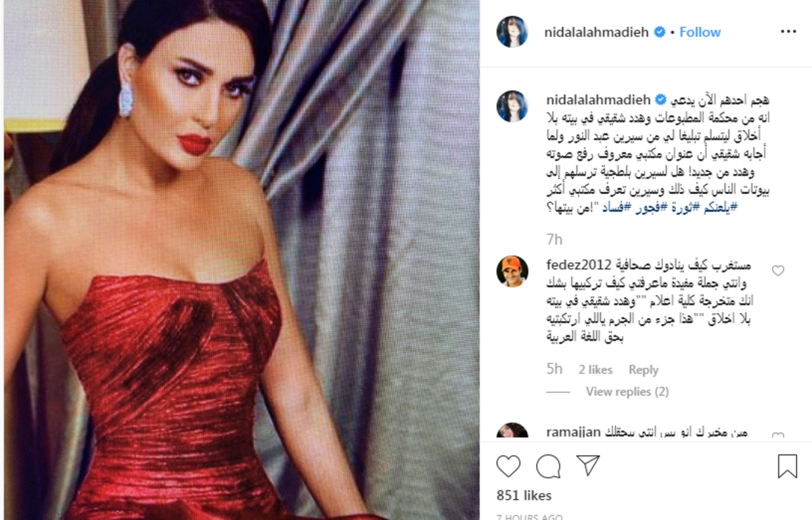Screen dimensions: 812x520
Task: Open fedez2012 avatar picture
Action: click(x=512, y=271)
